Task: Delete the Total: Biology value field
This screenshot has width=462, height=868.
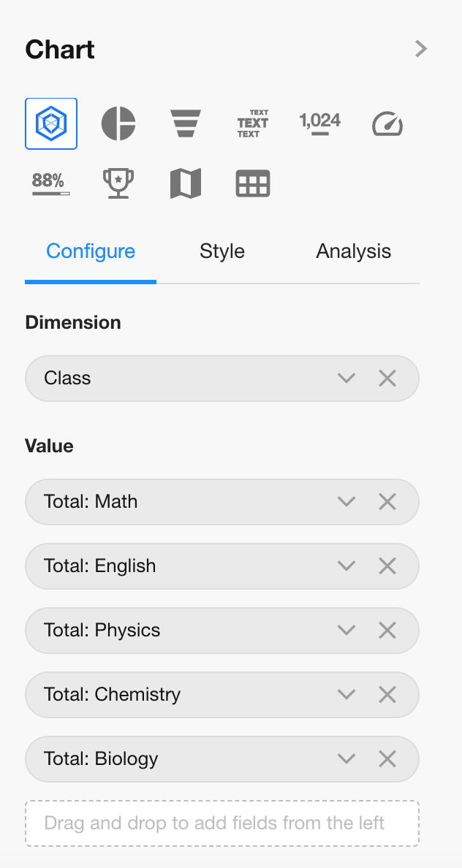Action: [387, 758]
